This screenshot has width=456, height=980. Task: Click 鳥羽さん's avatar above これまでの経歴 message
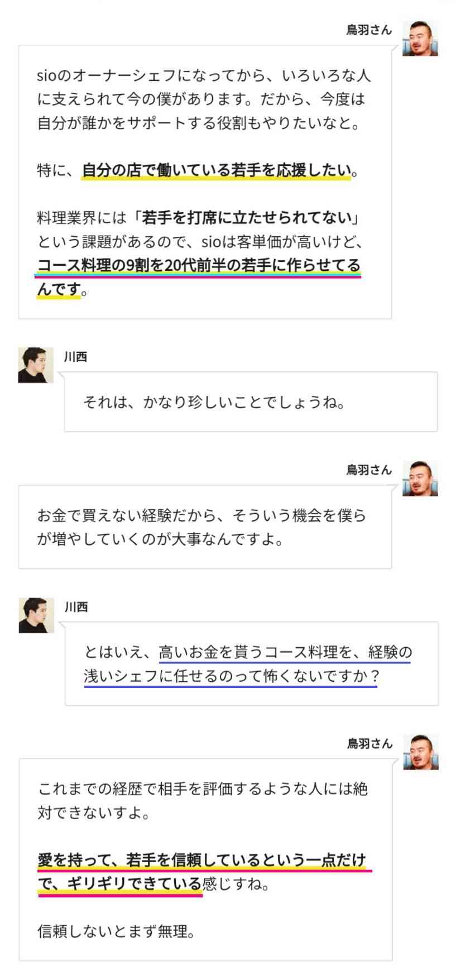pyautogui.click(x=420, y=752)
